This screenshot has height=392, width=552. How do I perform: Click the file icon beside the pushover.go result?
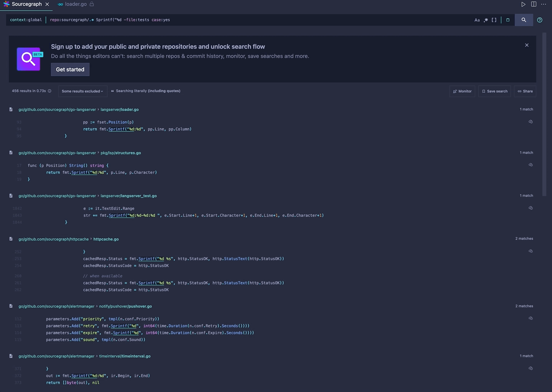click(11, 306)
